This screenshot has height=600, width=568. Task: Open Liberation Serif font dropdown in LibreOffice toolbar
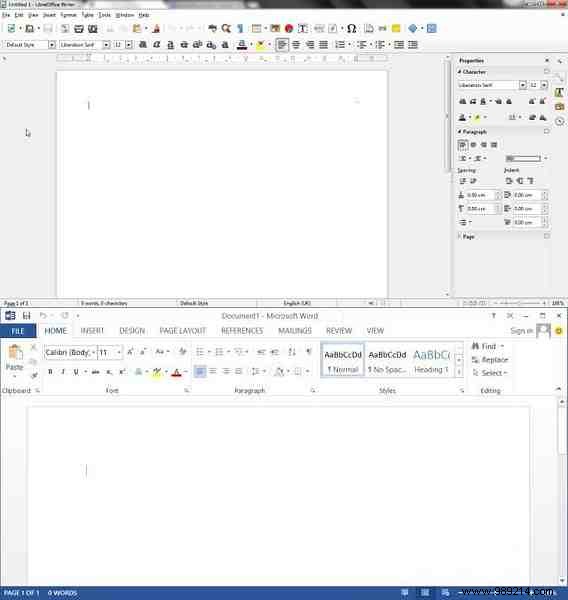tap(106, 45)
